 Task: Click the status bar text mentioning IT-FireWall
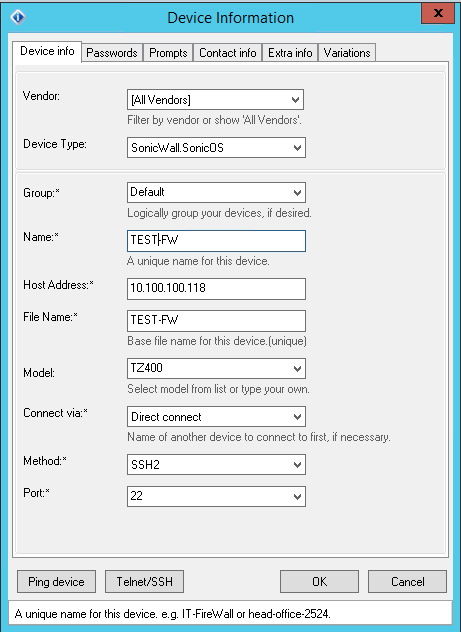172,614
